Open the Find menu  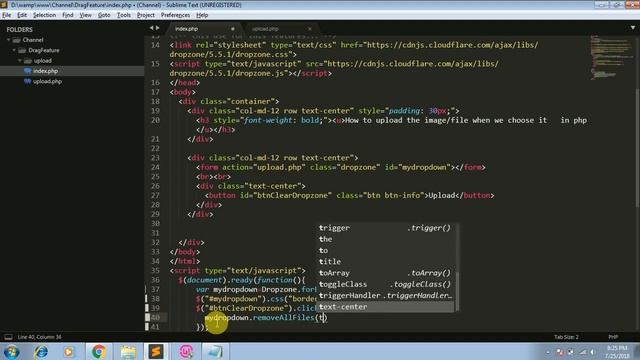[x=68, y=15]
